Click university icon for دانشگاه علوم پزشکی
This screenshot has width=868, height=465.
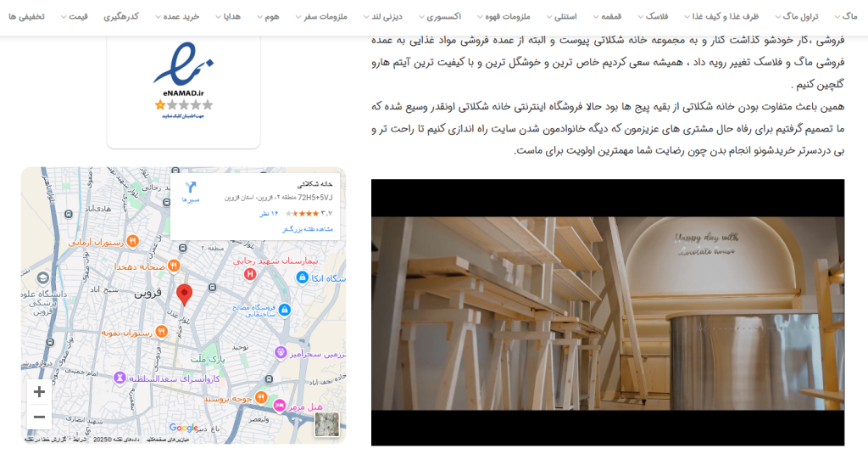(42, 277)
